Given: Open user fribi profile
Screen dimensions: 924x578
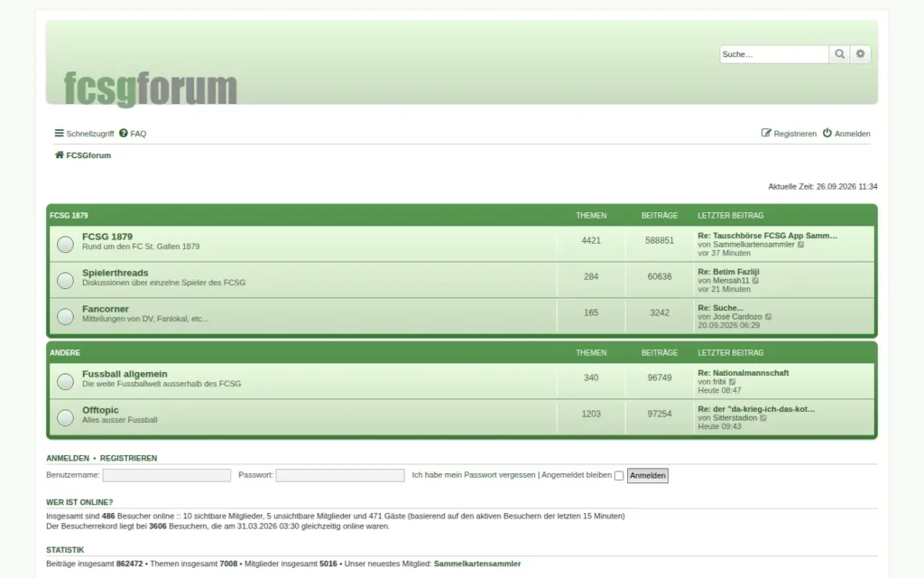Looking at the screenshot, I should click(719, 382).
